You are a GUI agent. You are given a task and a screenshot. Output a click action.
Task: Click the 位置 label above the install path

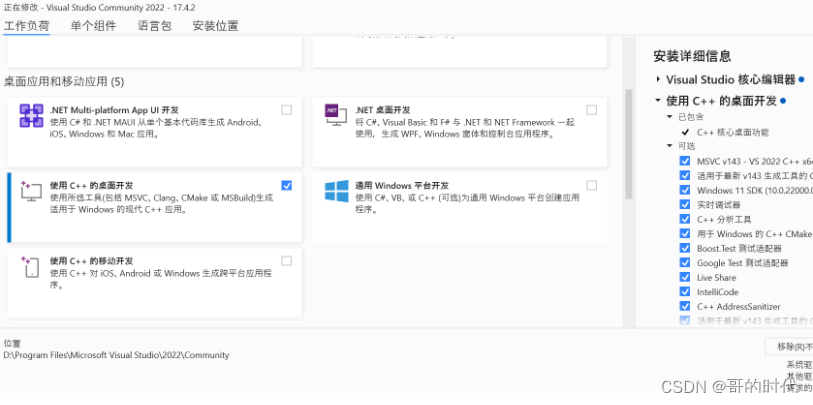[11, 343]
